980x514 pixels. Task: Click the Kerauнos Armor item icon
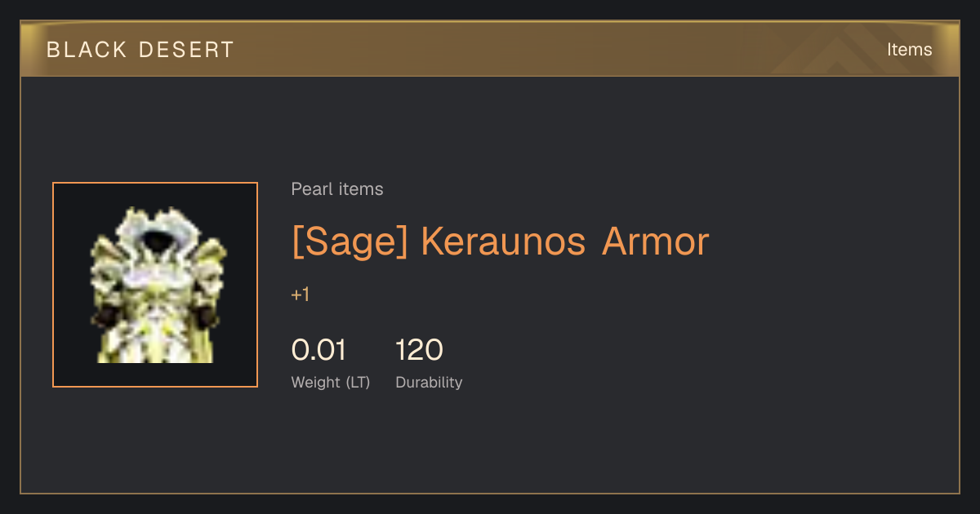(x=155, y=285)
